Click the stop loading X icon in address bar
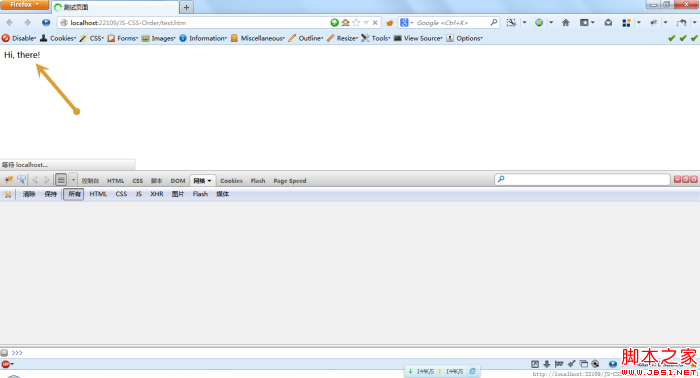Screen dimensions: 700x378 375,22
